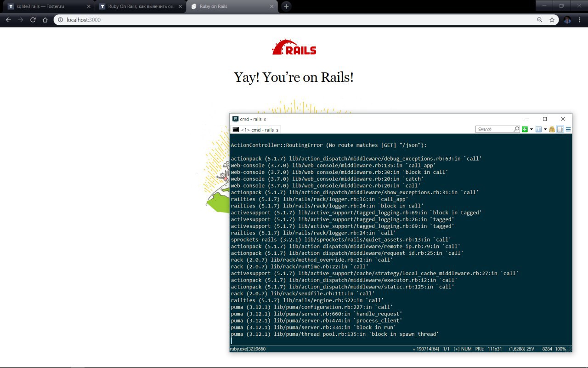Viewport: 588px width, 368px height.
Task: Close the active Ruby on Rails tab
Action: (271, 6)
